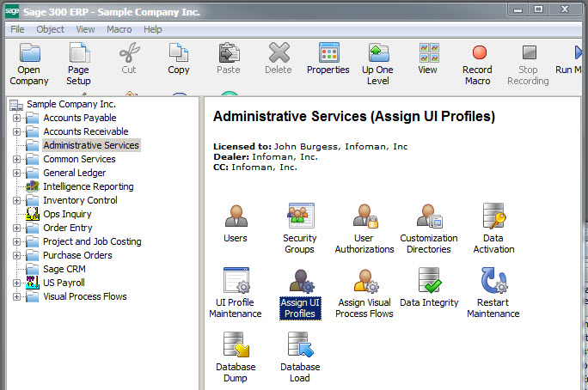
Task: Click Open Company toolbar button
Action: click(x=29, y=64)
